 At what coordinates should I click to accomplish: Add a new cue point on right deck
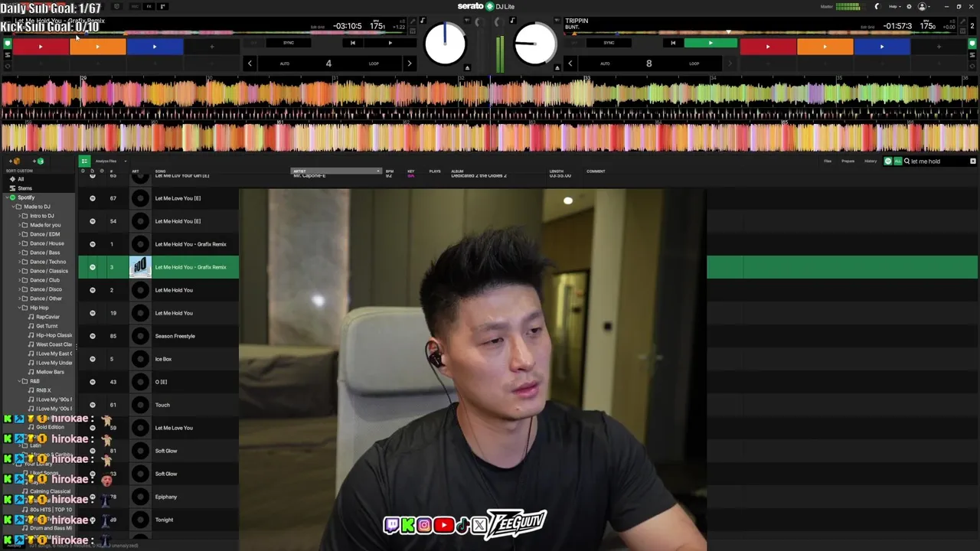click(939, 47)
